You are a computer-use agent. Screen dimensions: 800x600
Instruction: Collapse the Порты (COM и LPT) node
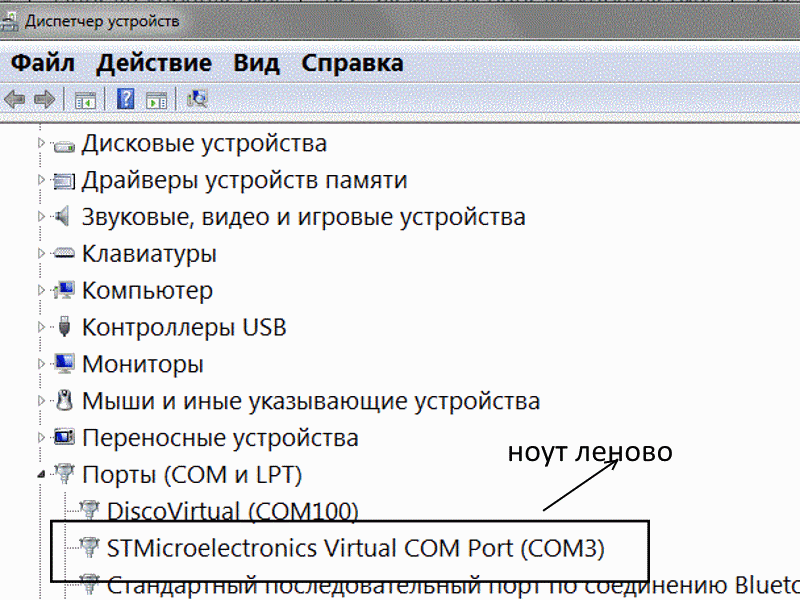coord(42,475)
